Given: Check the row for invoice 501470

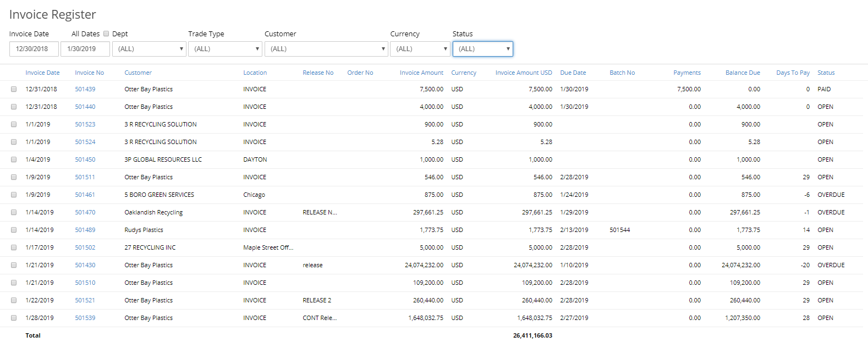Looking at the screenshot, I should 14,212.
